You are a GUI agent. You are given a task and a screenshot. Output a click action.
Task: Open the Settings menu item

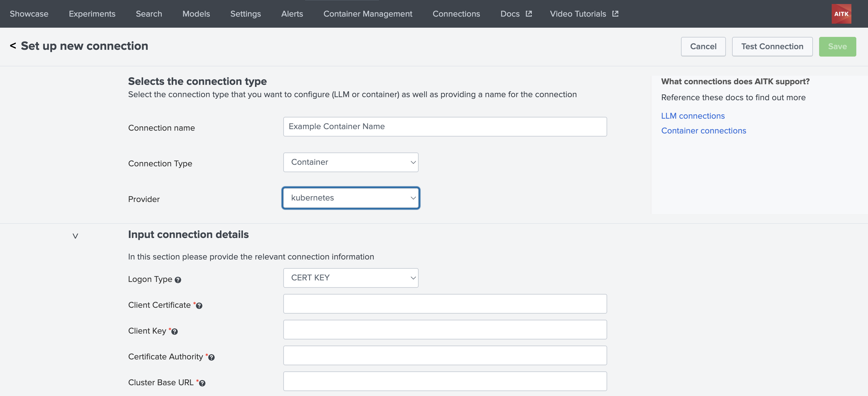pos(246,14)
